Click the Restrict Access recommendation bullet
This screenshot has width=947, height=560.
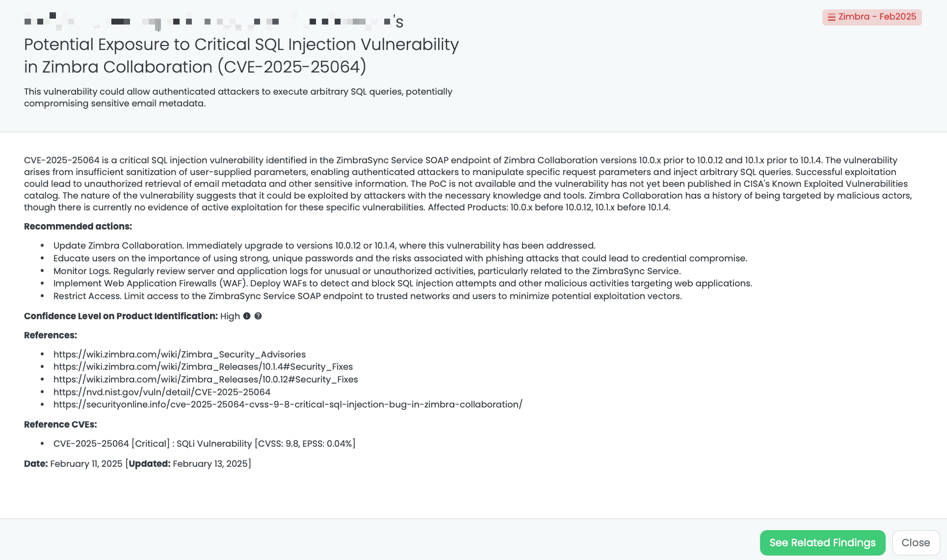[x=367, y=296]
